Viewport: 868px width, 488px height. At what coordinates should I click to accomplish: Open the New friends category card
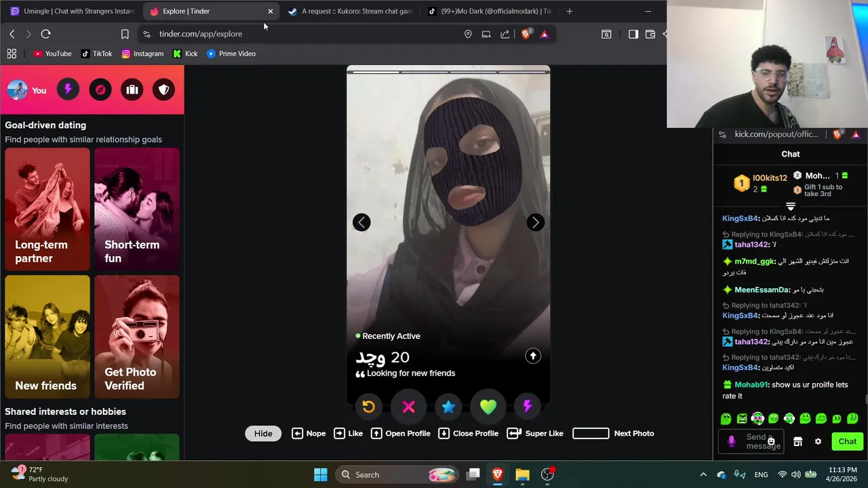tap(47, 337)
